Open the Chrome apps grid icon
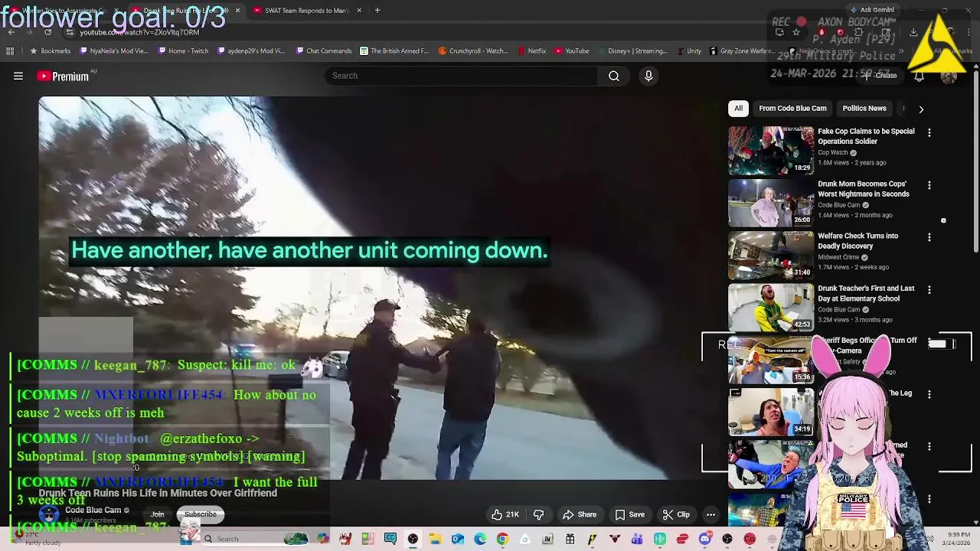The image size is (980, 551). (x=10, y=51)
